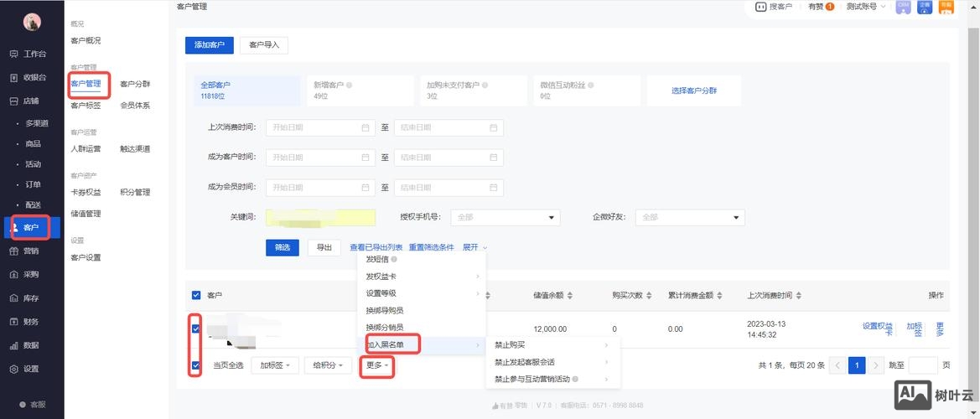Image resolution: width=980 pixels, height=419 pixels.
Task: Open 查看已导出列表 link
Action: click(x=376, y=247)
